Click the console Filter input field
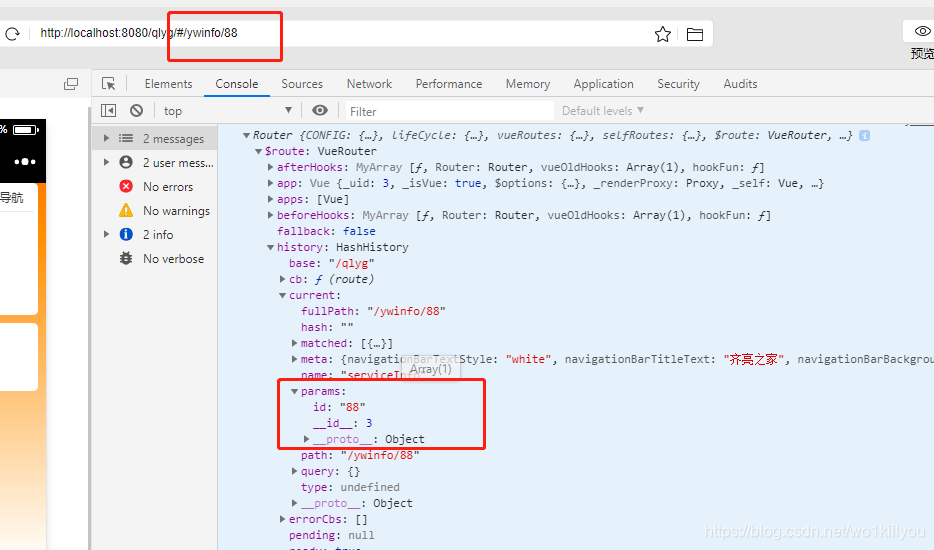 449,111
